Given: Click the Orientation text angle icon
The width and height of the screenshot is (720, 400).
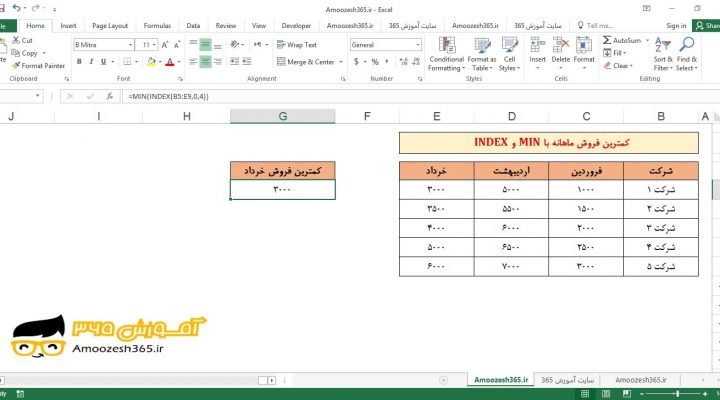Looking at the screenshot, I should (x=235, y=45).
